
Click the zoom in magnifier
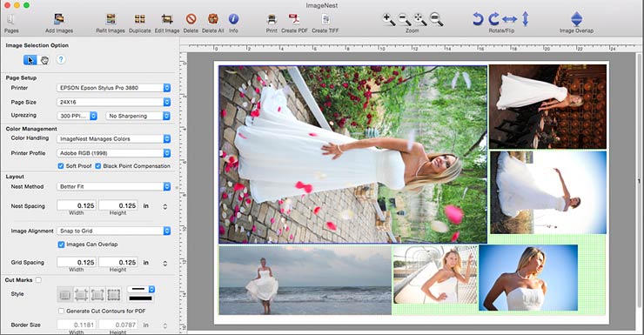pyautogui.click(x=388, y=19)
